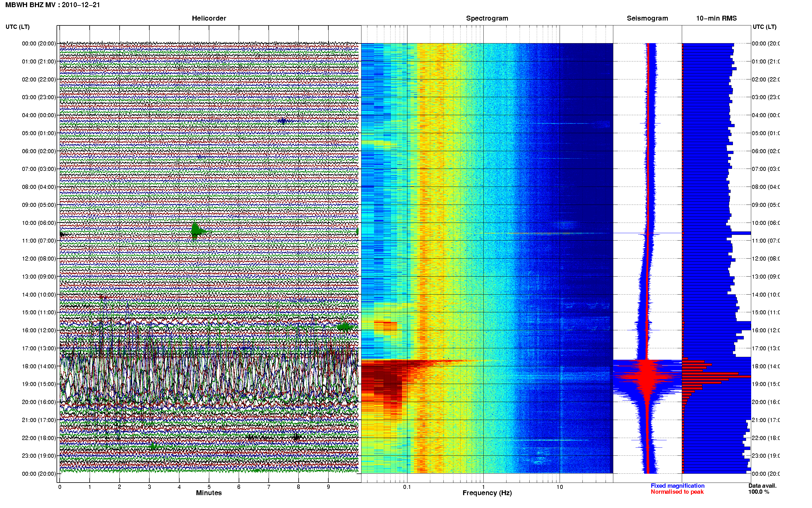This screenshot has height=508, width=812.
Task: Click the right-side time label 06:00
Action: (x=765, y=151)
